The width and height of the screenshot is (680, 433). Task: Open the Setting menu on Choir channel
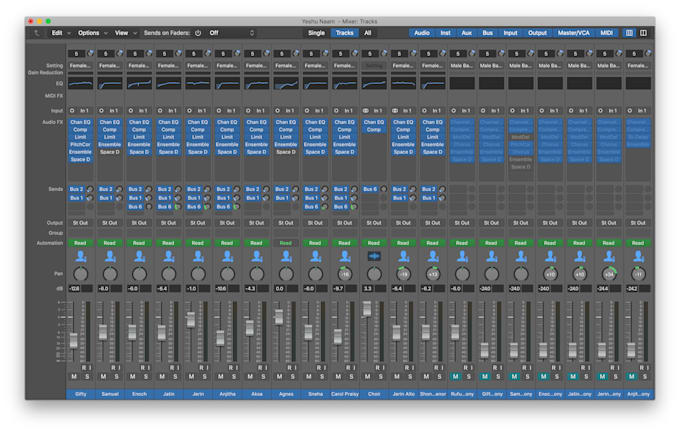pyautogui.click(x=374, y=66)
